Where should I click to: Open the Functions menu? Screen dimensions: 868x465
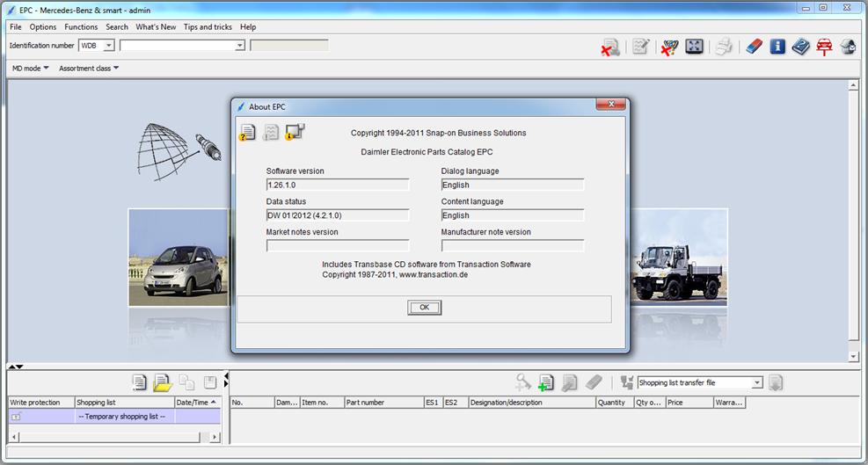tap(81, 26)
